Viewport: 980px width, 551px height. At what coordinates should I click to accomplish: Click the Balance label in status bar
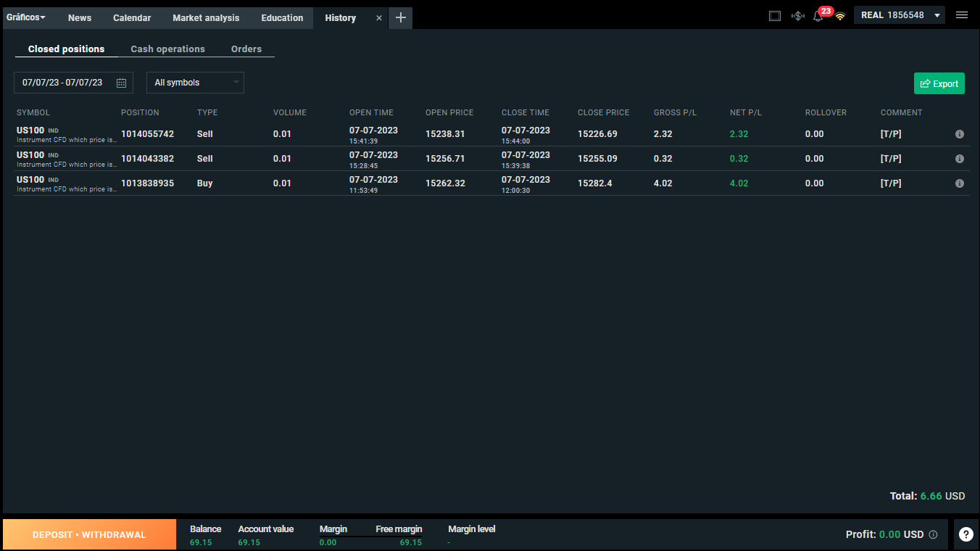[206, 529]
